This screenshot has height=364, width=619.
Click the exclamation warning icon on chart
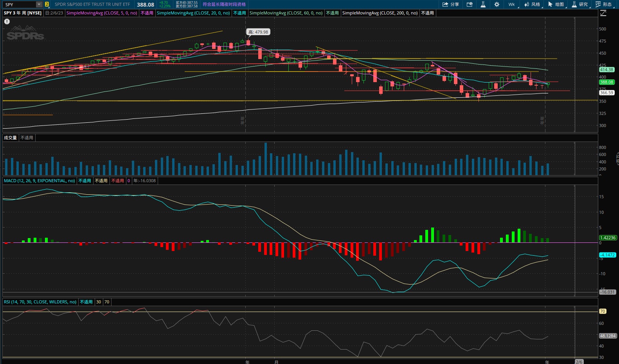click(7, 22)
